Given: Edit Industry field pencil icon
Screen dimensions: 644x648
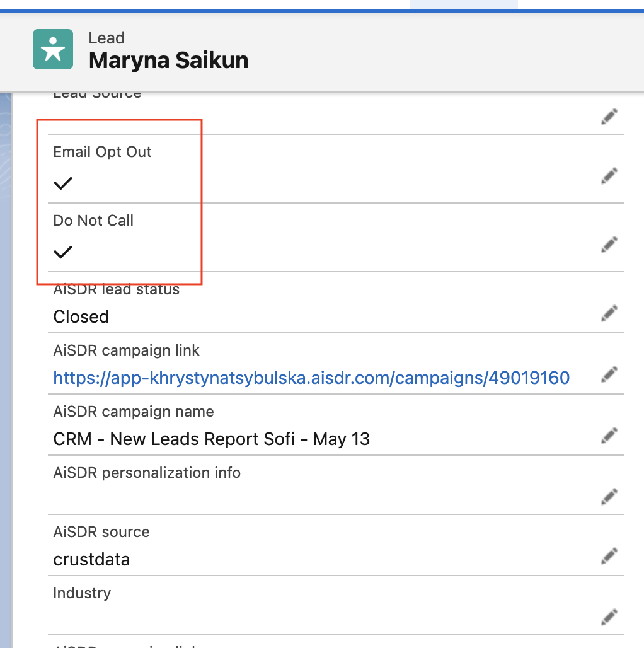Looking at the screenshot, I should [609, 616].
